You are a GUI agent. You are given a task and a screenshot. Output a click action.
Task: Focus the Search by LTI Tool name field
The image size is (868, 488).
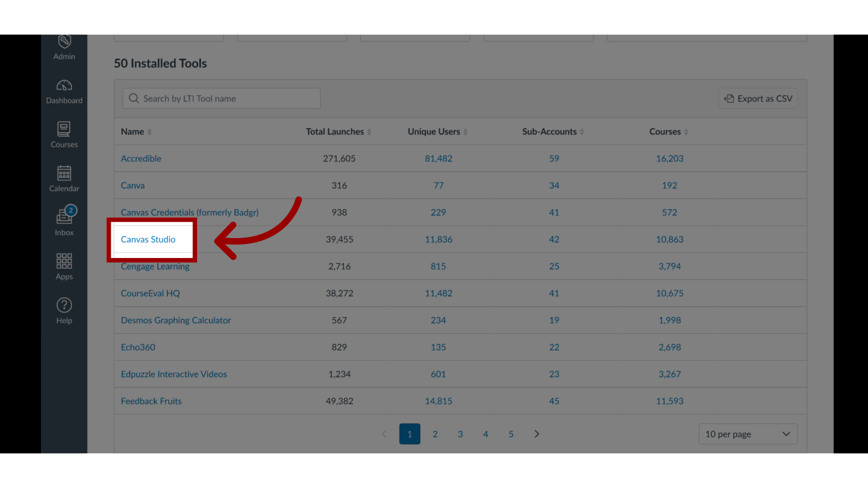pos(222,99)
